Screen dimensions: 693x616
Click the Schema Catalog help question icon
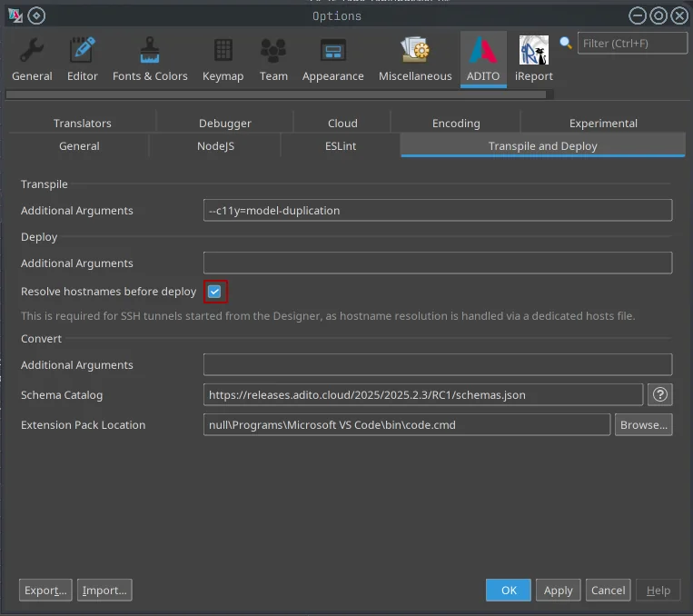point(660,394)
